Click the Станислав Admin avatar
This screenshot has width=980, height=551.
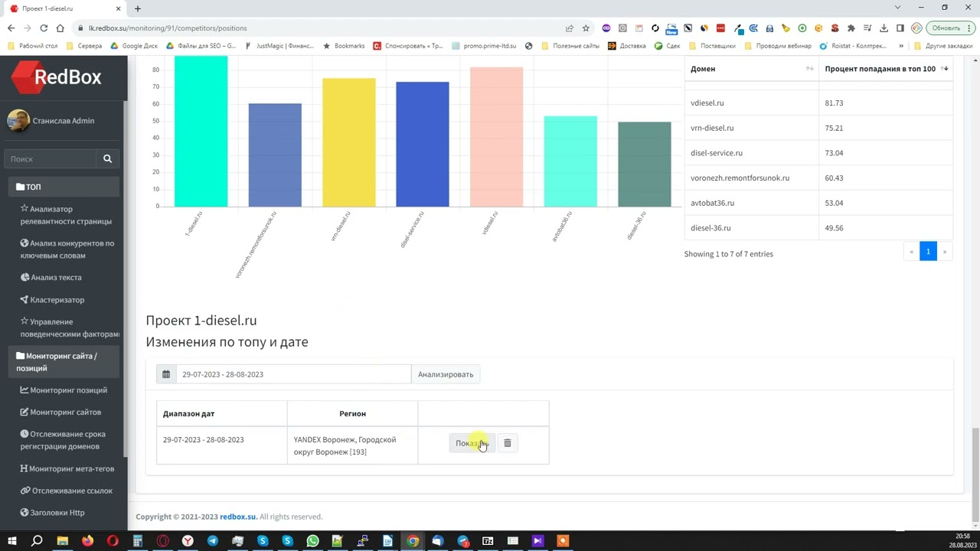click(x=18, y=121)
